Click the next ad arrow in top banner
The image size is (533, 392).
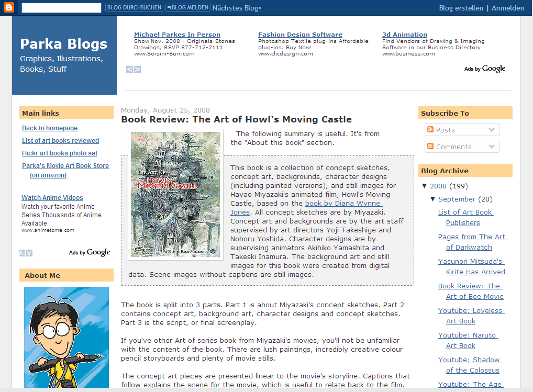[x=137, y=69]
